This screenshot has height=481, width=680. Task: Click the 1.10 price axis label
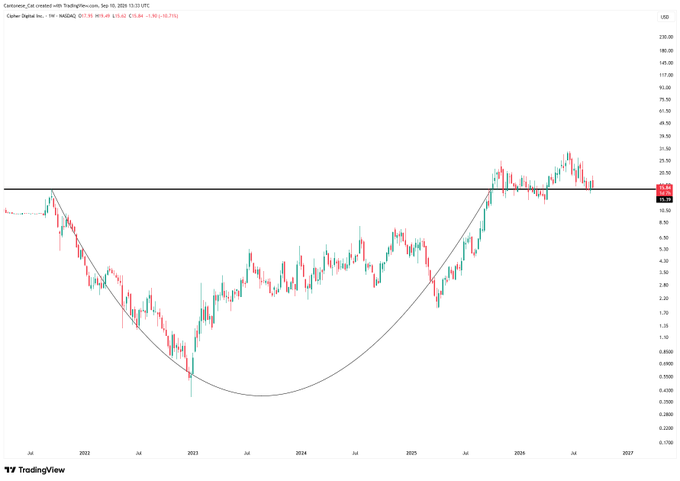(665, 337)
